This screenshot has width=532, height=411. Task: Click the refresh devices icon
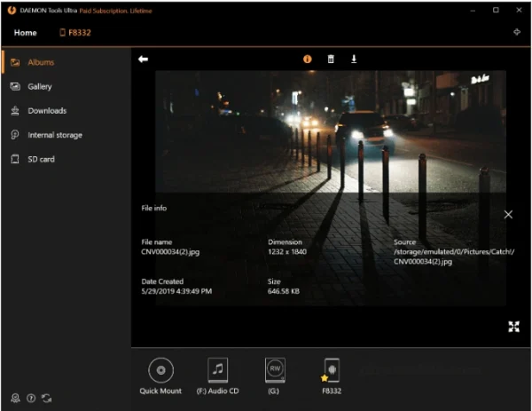tap(46, 398)
